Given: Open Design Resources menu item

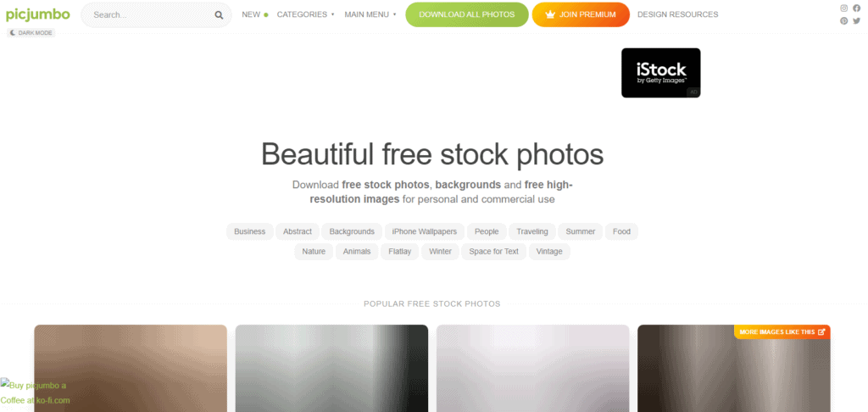Looking at the screenshot, I should [677, 14].
